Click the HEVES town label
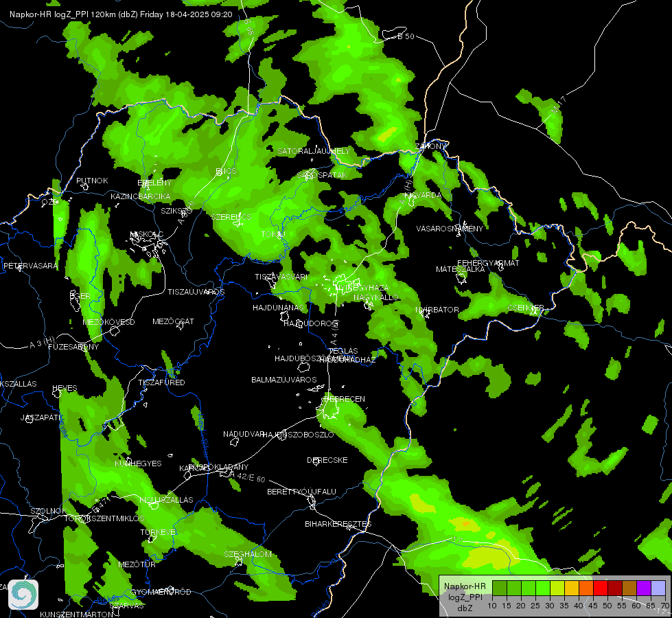Screen dimensions: 672x618 coord(65,389)
